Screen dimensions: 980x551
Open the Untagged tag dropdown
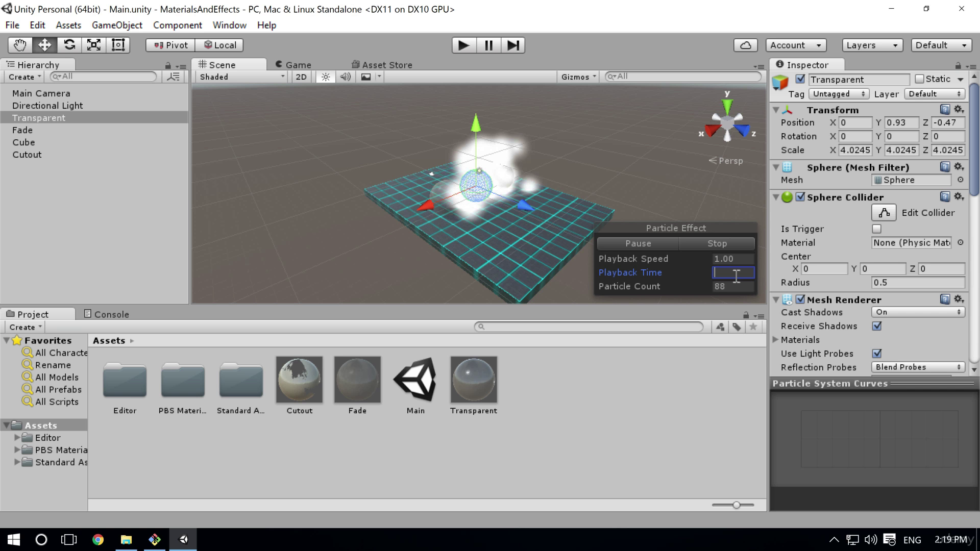pos(838,94)
